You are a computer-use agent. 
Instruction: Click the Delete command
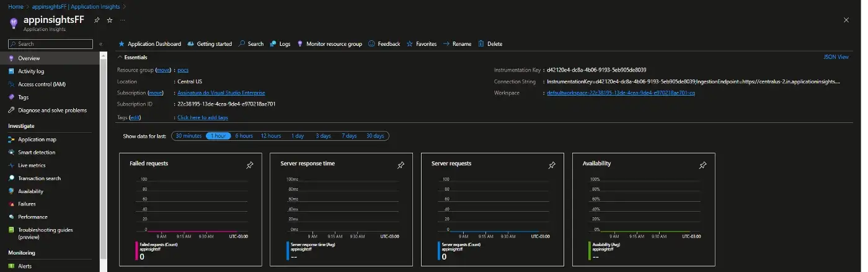pyautogui.click(x=490, y=44)
